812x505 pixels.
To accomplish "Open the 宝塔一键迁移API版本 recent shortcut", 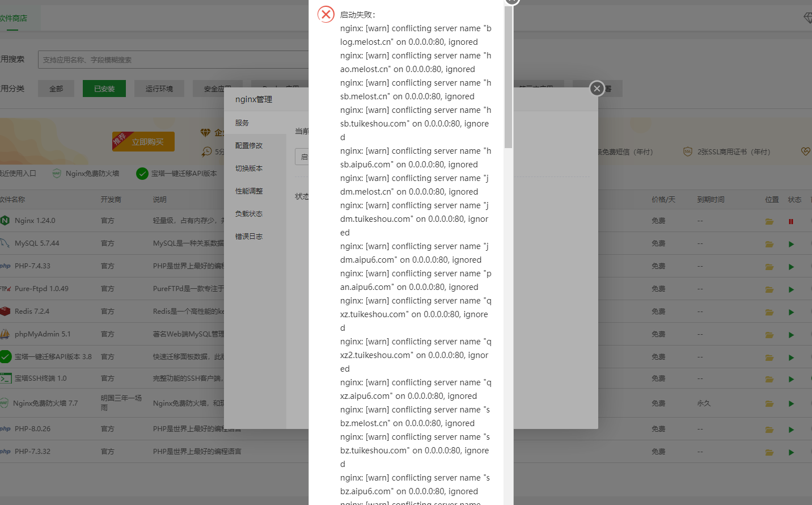I will 177,174.
